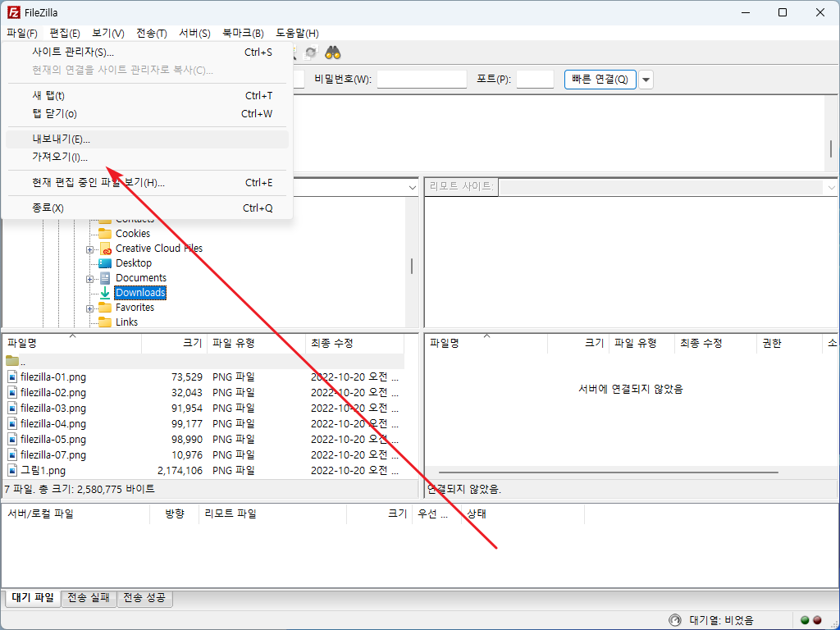Viewport: 840px width, 630px height.
Task: Sort local files by 파일 유형 column
Action: (x=256, y=344)
